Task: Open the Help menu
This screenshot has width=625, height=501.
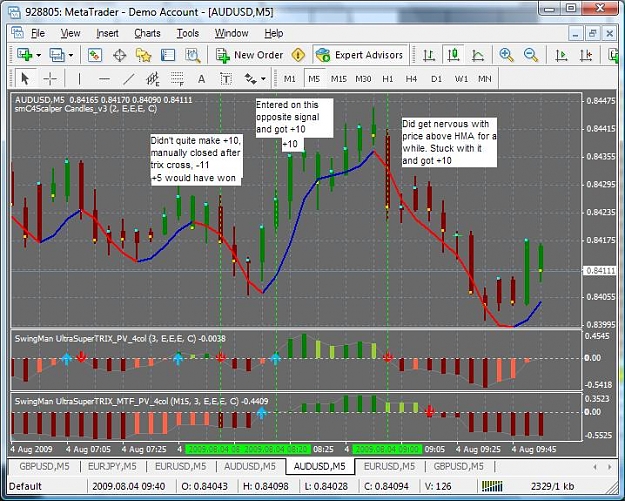Action: pyautogui.click(x=274, y=33)
